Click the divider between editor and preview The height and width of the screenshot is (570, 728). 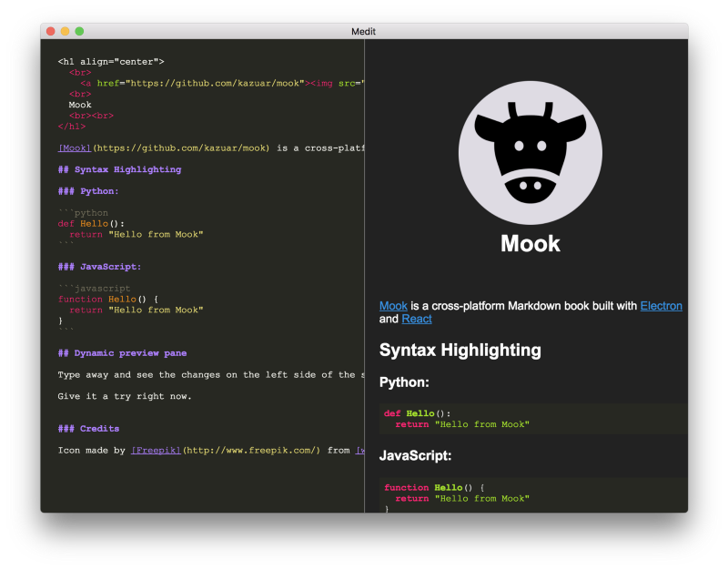click(x=364, y=273)
